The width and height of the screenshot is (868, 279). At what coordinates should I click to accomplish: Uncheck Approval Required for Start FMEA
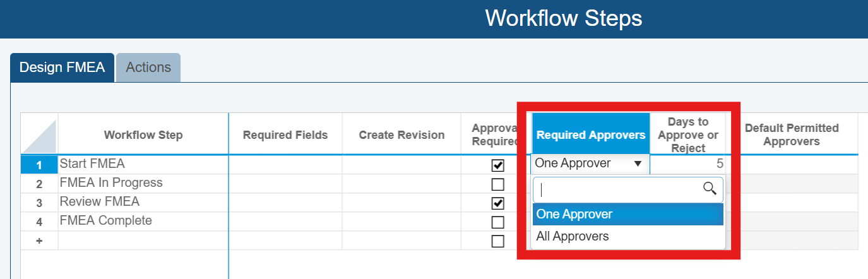(498, 165)
